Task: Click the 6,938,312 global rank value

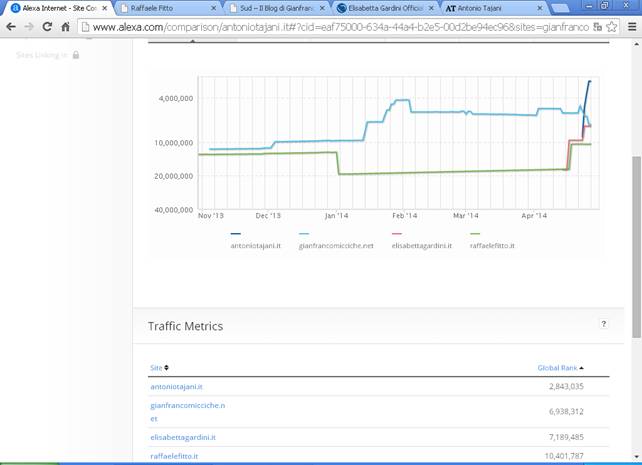Action: pos(566,411)
